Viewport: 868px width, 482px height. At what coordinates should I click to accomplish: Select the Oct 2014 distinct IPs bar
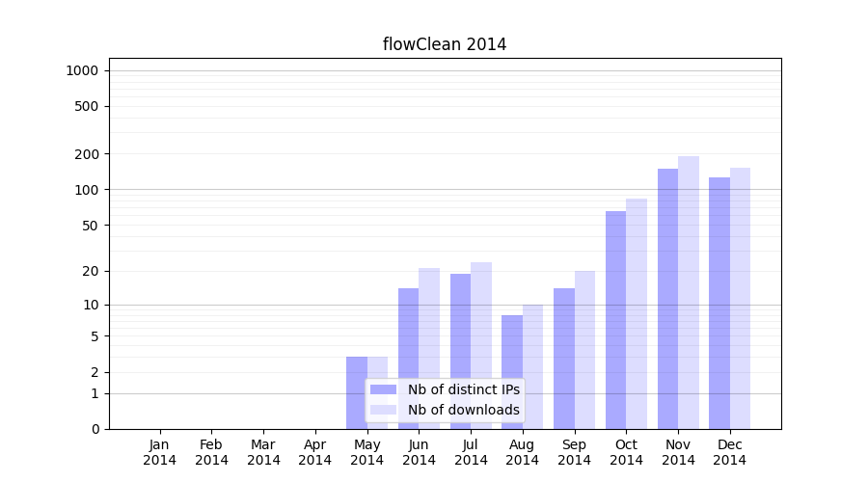pos(615,320)
